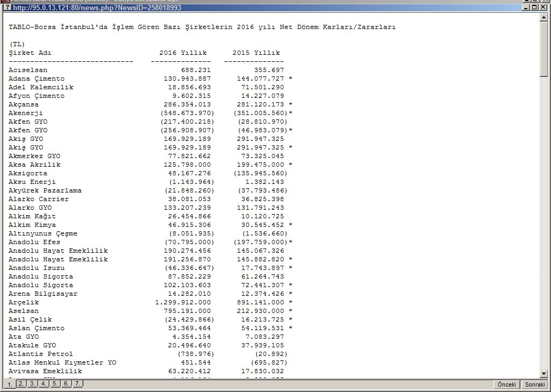The image size is (551, 392).
Task: Select 'Adel Kalemcilik' company name
Action: [41, 87]
